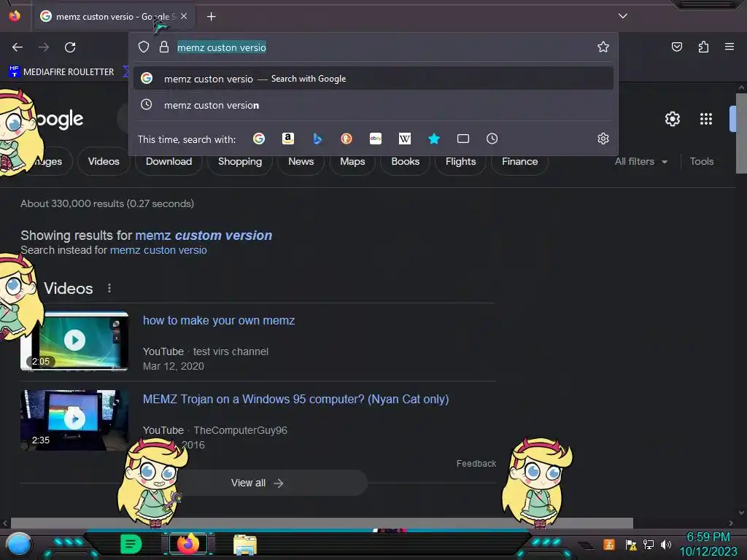Search this time with DuckDuckGo icon
The height and width of the screenshot is (560, 747).
click(x=347, y=139)
